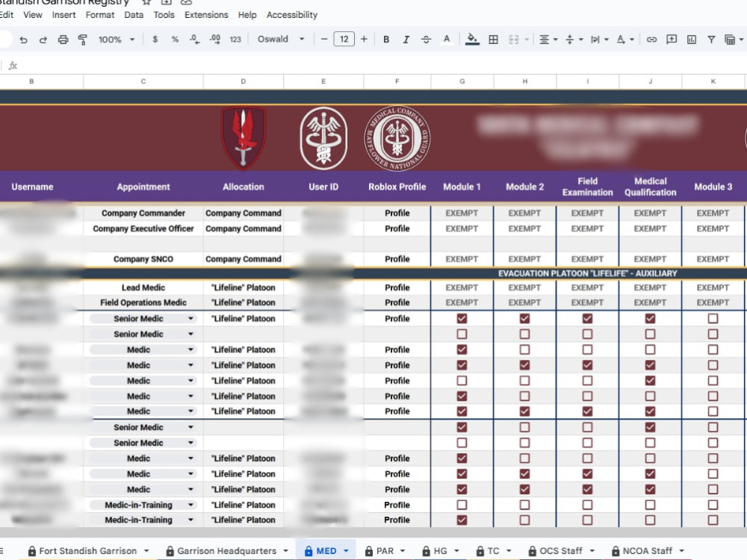Screen dimensions: 747x560
Task: Click the Medical Company Mayflower National Guard emblem
Action: click(x=397, y=139)
